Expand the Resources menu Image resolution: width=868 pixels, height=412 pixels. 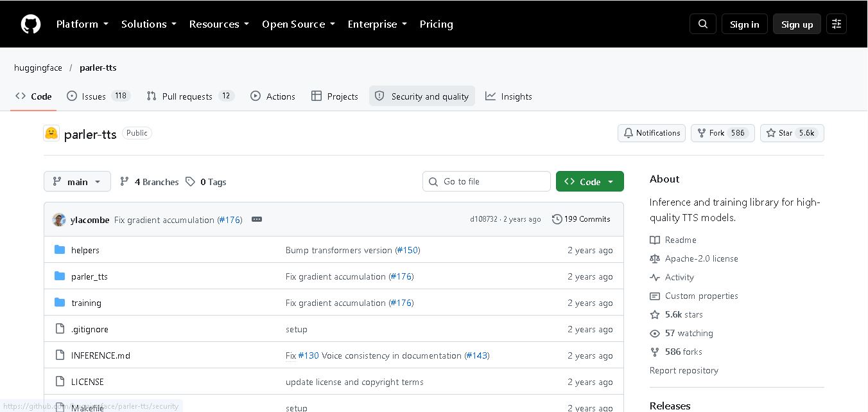pyautogui.click(x=219, y=24)
